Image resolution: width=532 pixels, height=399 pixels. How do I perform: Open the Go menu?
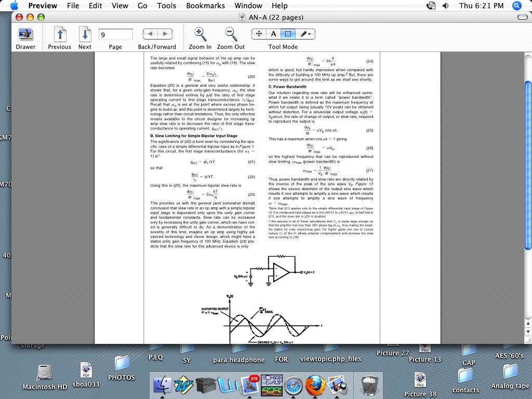click(x=142, y=5)
